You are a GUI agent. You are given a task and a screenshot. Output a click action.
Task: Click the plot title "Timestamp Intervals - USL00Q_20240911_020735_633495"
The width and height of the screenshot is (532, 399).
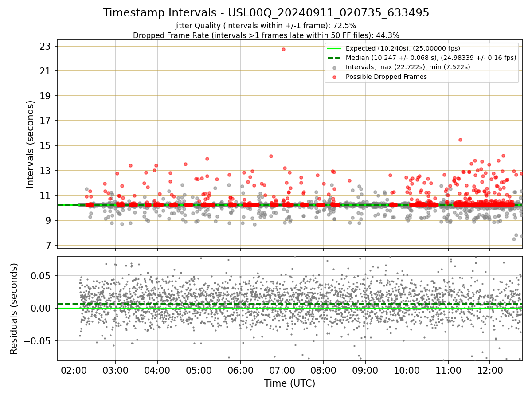click(x=266, y=13)
